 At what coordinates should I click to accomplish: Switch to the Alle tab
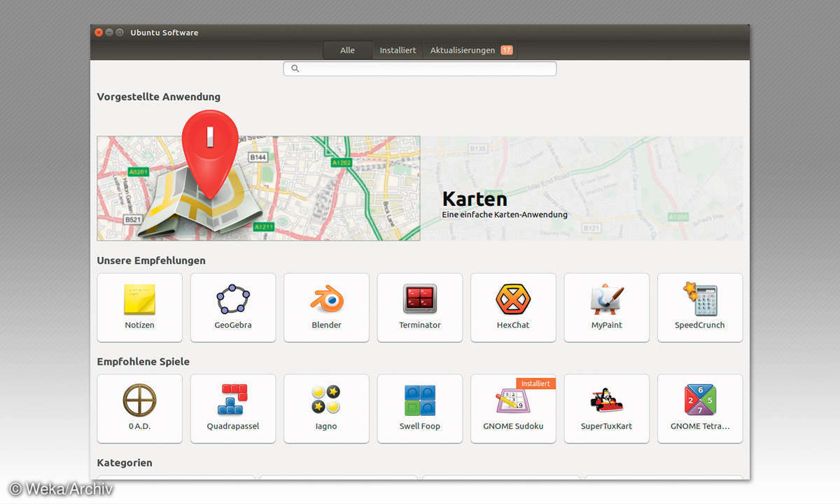(347, 50)
